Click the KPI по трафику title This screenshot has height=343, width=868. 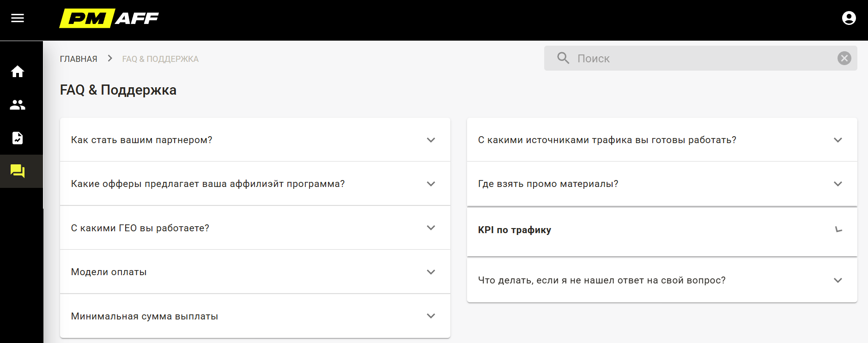(x=515, y=230)
